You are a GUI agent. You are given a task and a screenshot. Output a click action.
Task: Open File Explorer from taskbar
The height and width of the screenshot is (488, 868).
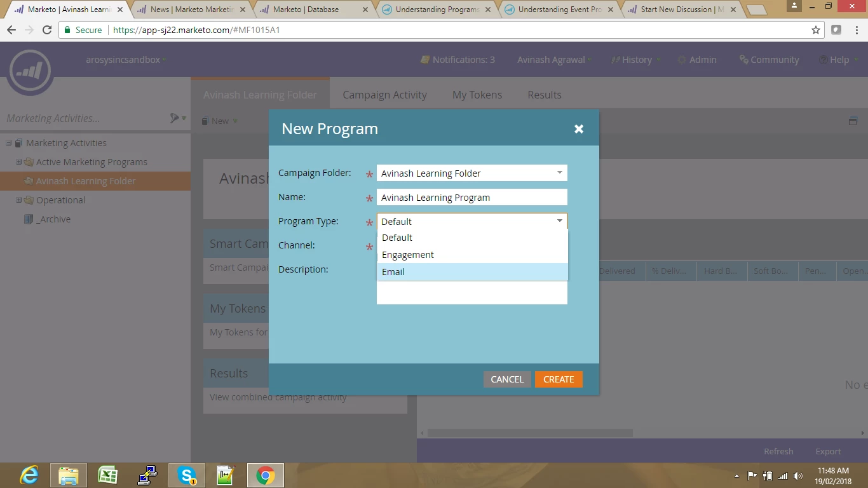click(x=69, y=475)
